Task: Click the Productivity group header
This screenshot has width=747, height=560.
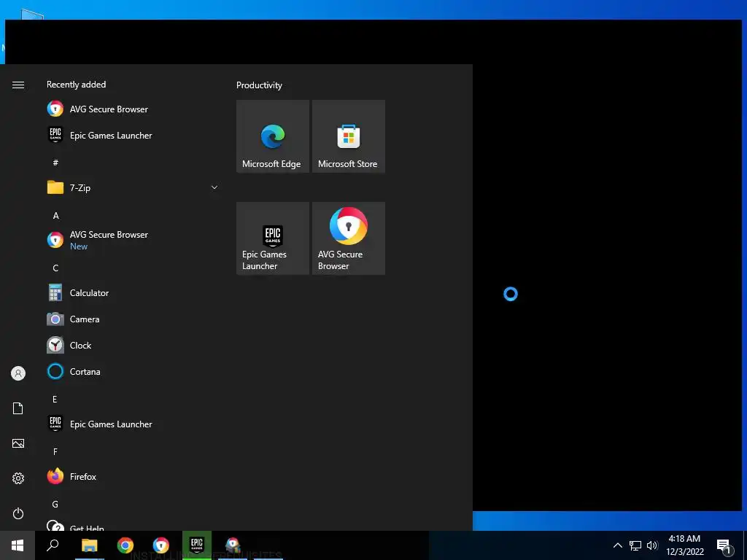Action: (x=259, y=85)
